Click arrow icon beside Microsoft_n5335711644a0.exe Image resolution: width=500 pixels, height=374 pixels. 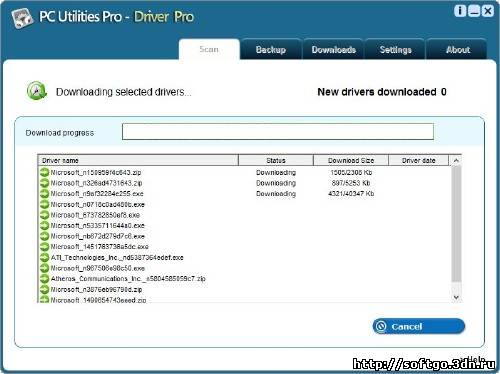pyautogui.click(x=44, y=225)
